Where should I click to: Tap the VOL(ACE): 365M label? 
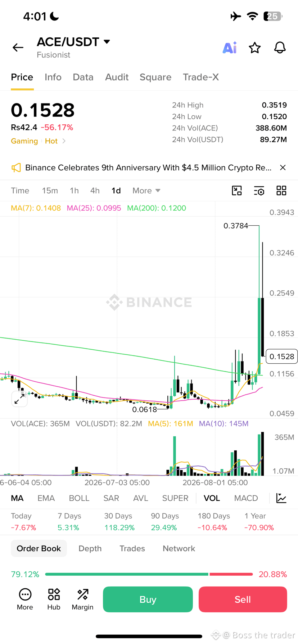click(40, 424)
